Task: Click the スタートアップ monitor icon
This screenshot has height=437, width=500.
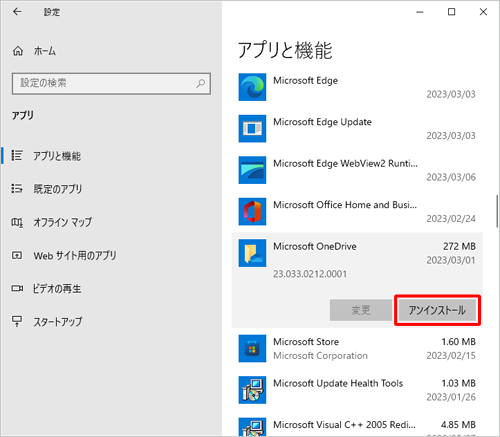Action: 17,321
